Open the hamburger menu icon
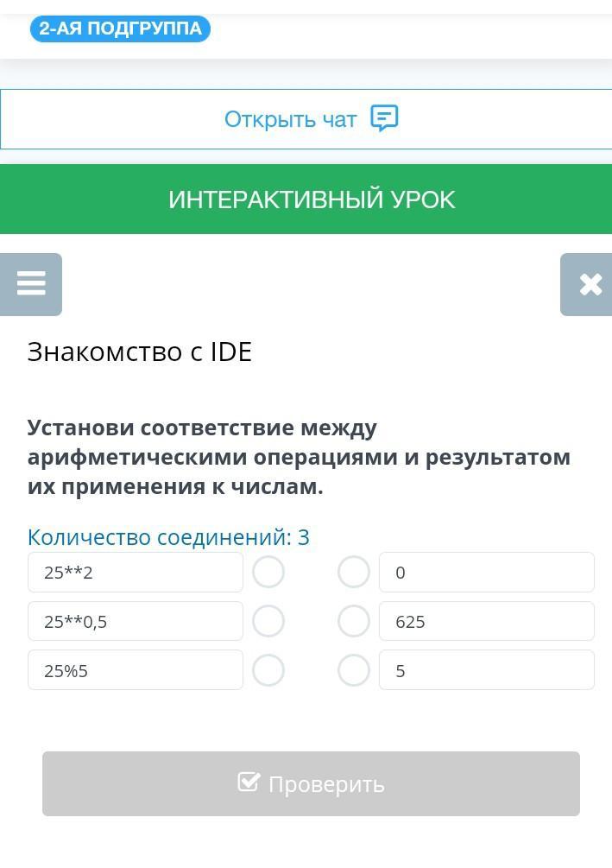Image resolution: width=612 pixels, height=868 pixels. tap(31, 284)
